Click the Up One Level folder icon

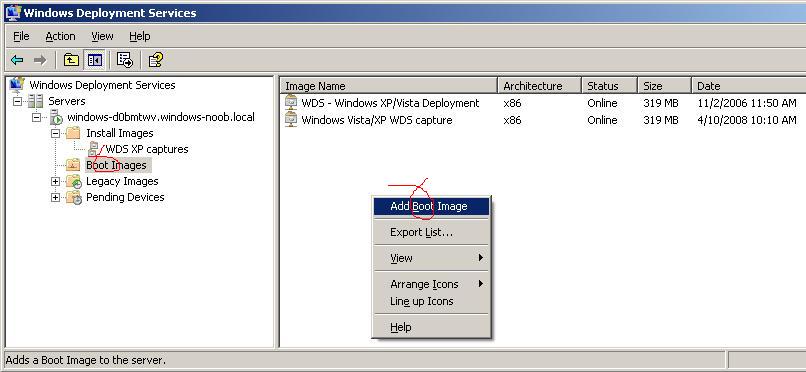click(71, 60)
